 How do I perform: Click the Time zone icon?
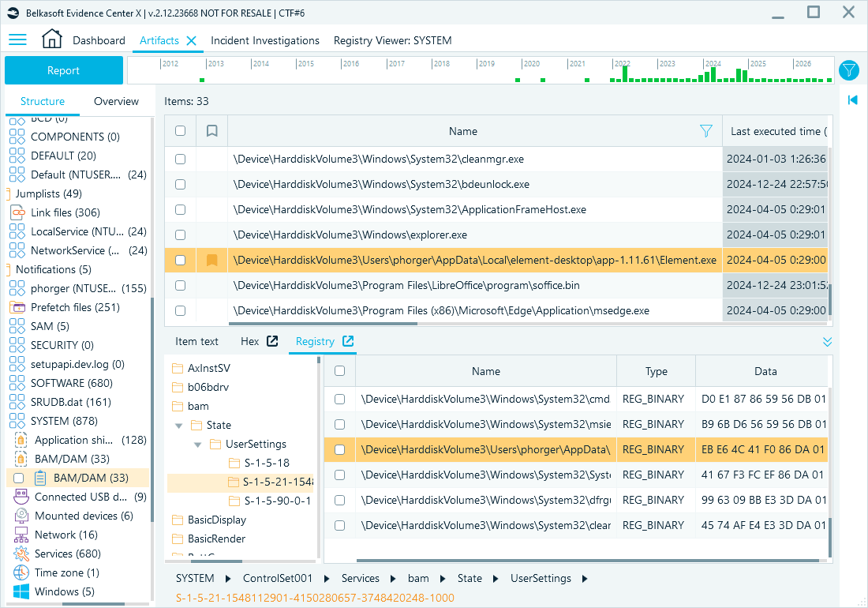[x=21, y=572]
